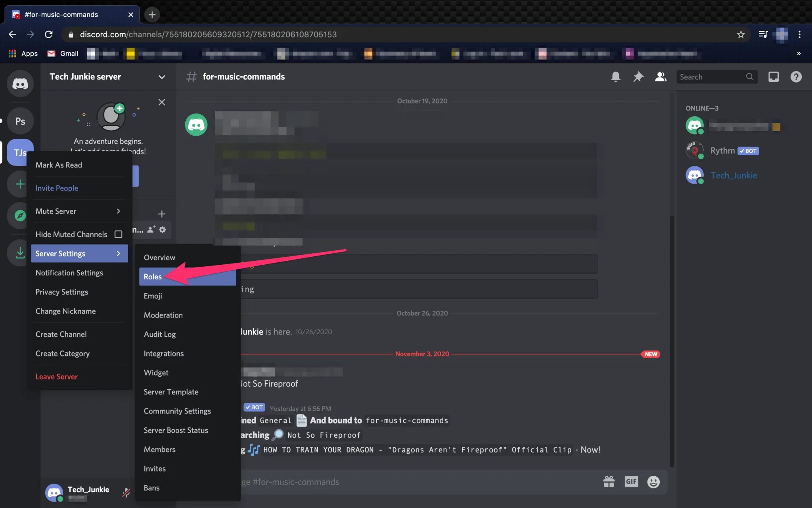Screen dimensions: 812x508
Task: Show pinned messages
Action: pos(638,77)
